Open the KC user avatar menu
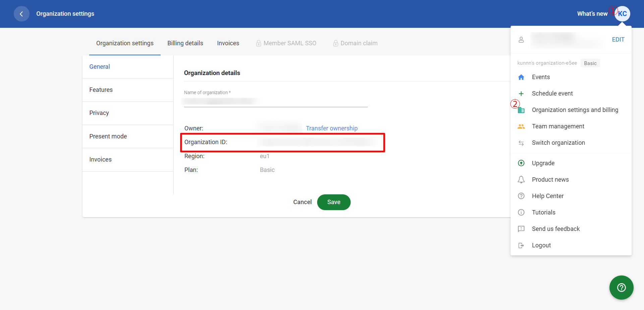Screen dimensions: 644x310 622,14
